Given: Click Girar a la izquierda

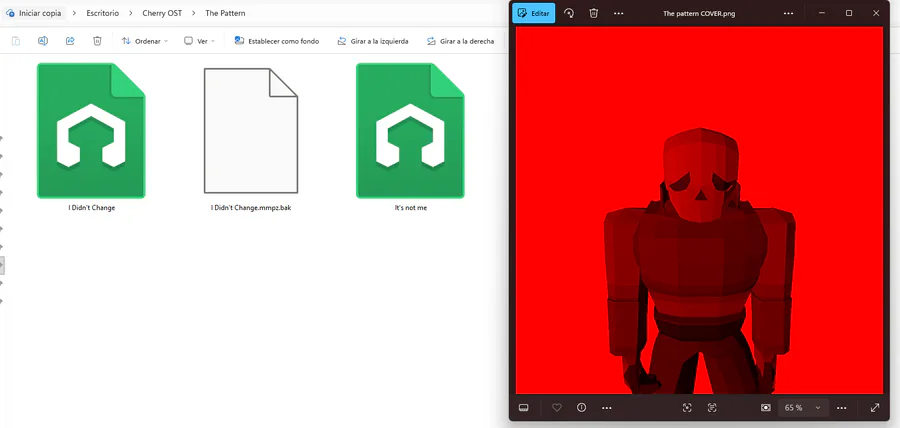Looking at the screenshot, I should coord(373,41).
